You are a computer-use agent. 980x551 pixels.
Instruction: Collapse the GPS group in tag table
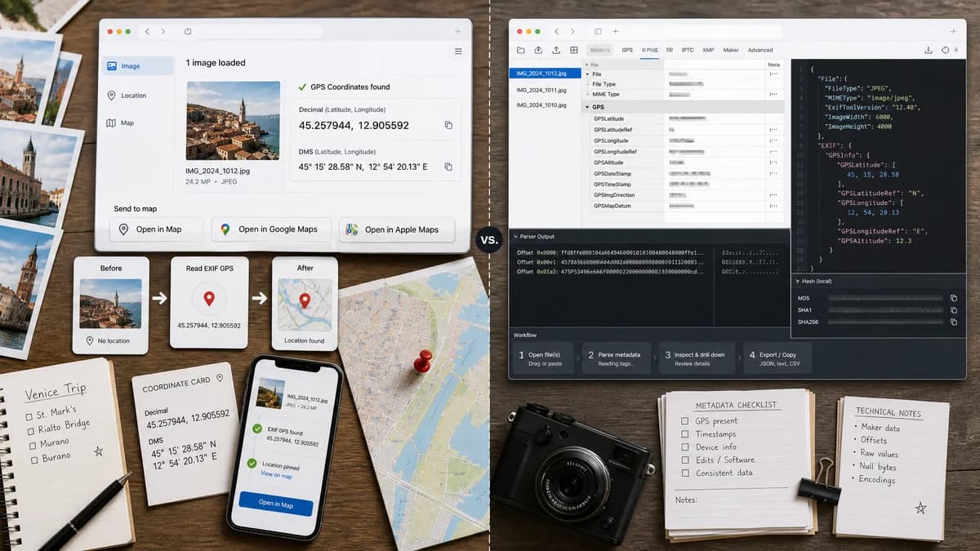coord(588,107)
